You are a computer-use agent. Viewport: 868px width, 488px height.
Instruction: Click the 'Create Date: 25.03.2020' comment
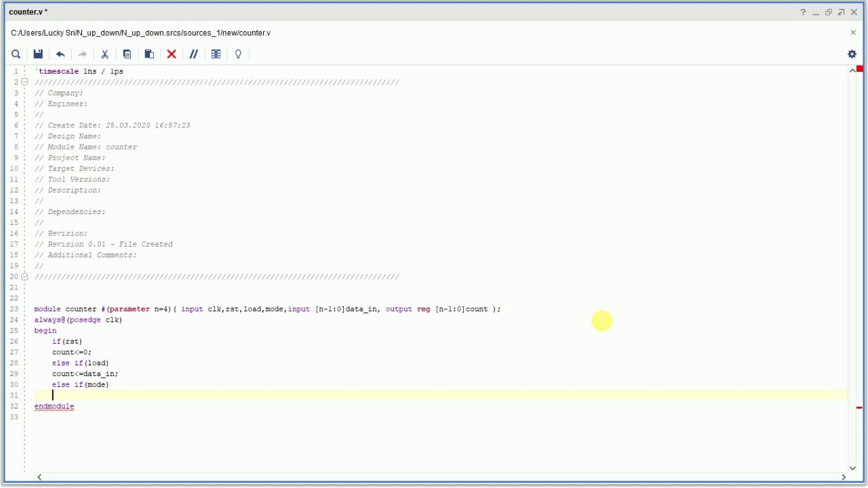click(113, 125)
